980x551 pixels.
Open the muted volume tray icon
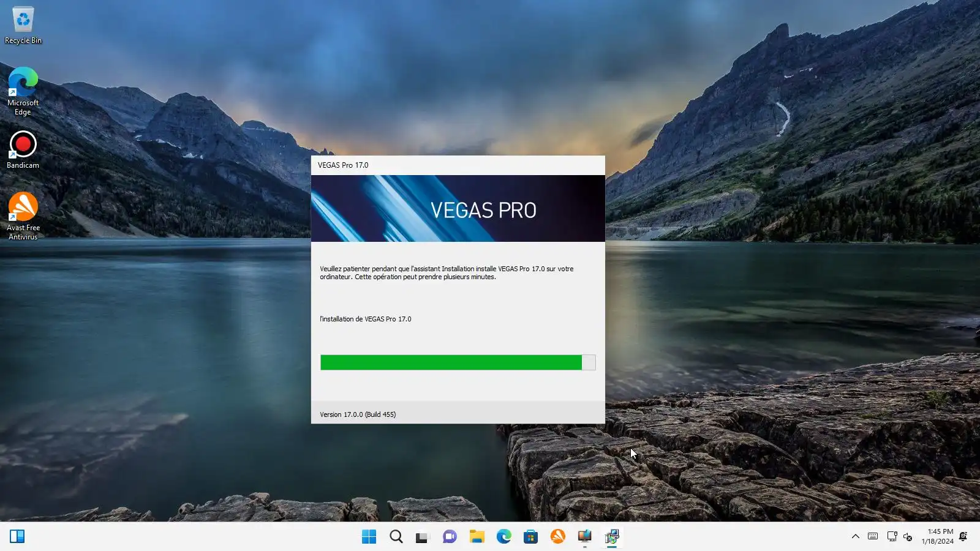(x=908, y=537)
